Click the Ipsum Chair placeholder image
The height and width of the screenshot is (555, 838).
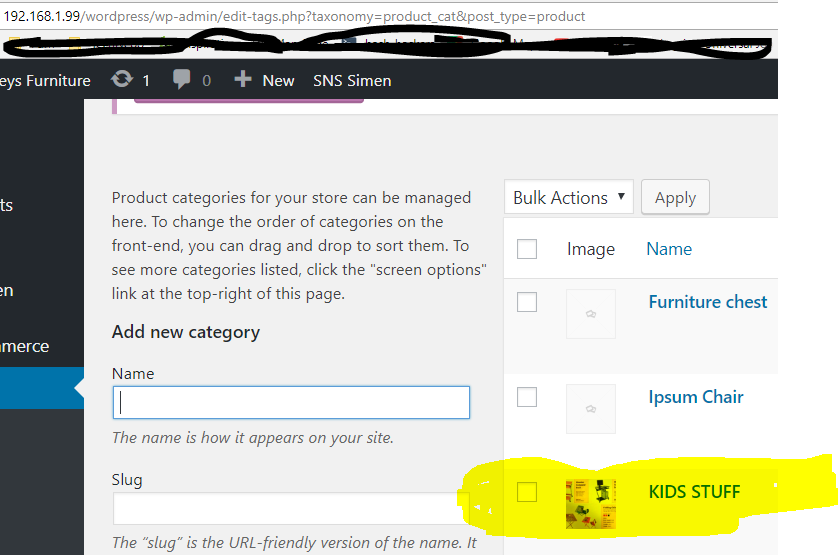[x=590, y=409]
